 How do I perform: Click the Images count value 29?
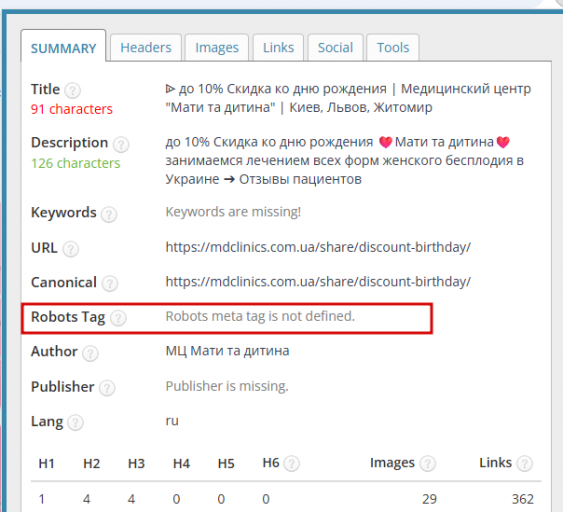(x=429, y=499)
